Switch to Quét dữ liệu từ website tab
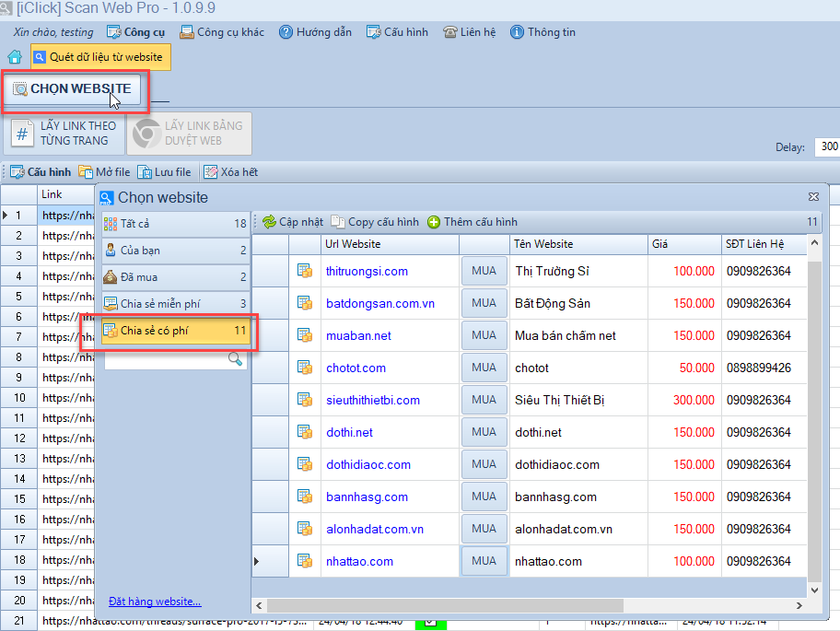This screenshot has height=631, width=840. pos(100,57)
